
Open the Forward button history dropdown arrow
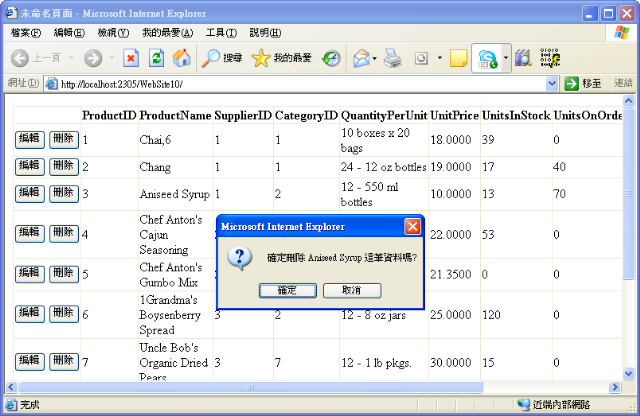coord(111,58)
